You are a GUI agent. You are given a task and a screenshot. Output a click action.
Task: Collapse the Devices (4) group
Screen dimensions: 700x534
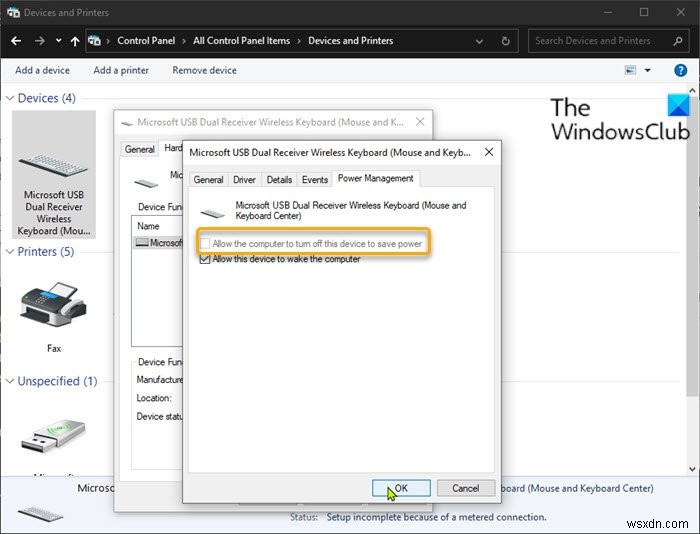pyautogui.click(x=11, y=98)
